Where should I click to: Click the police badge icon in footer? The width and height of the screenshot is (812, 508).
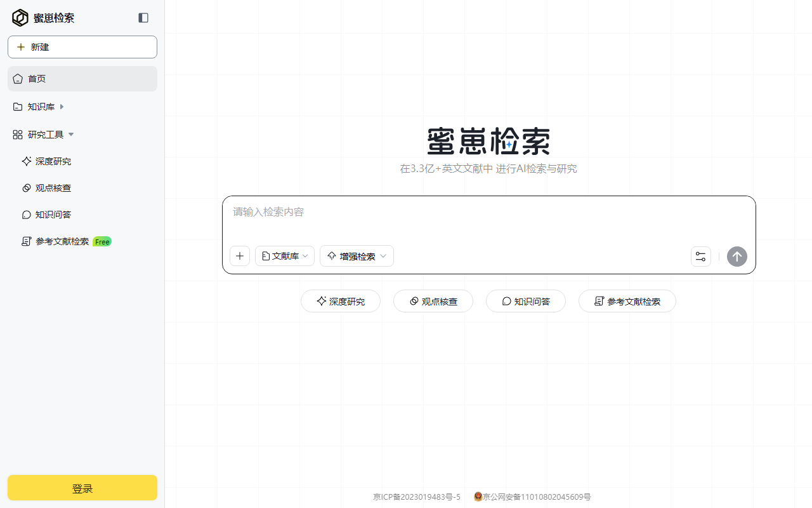pos(478,497)
